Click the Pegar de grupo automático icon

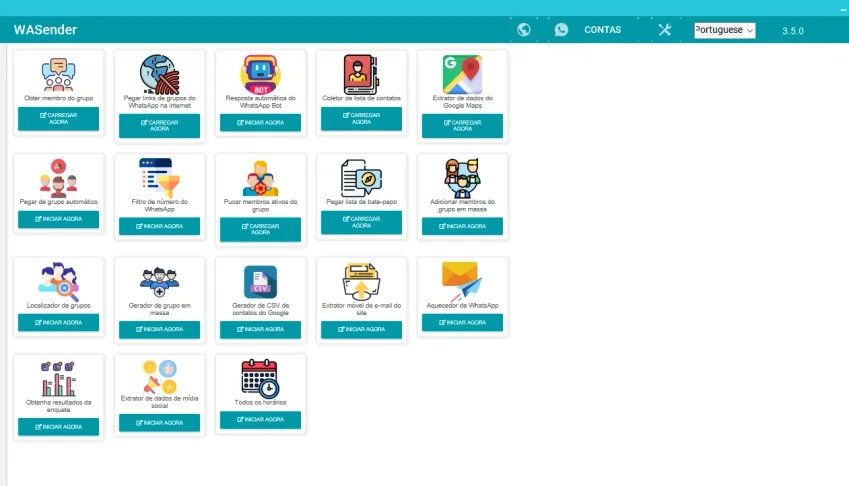[x=58, y=178]
